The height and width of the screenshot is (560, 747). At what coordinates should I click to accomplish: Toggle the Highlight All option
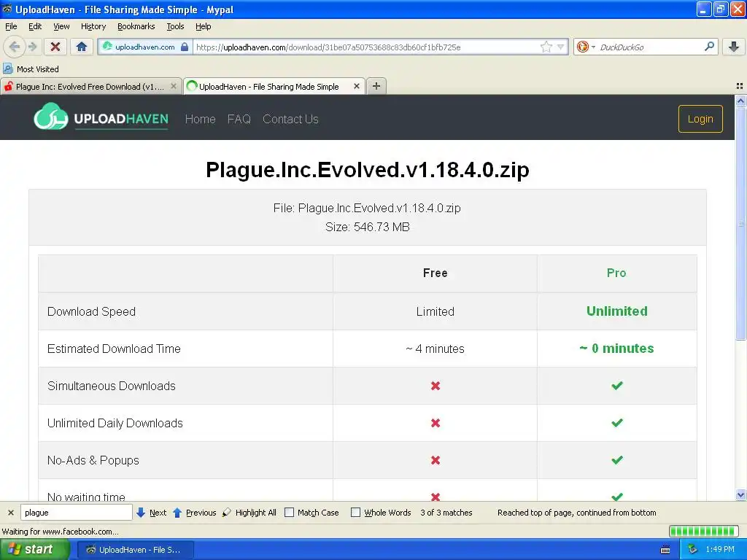(249, 513)
